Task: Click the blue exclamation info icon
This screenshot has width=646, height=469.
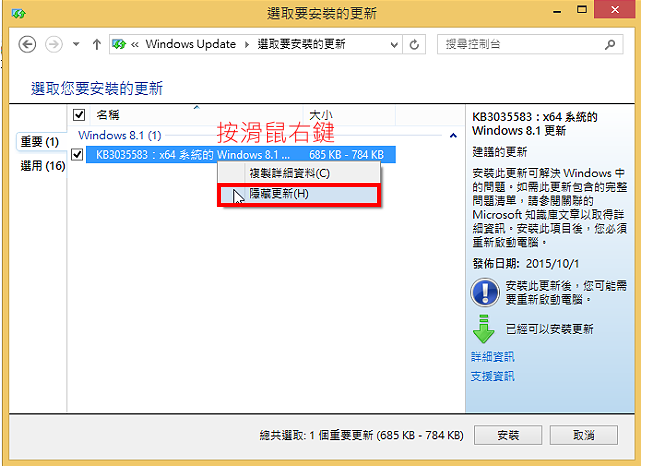Action: (485, 292)
